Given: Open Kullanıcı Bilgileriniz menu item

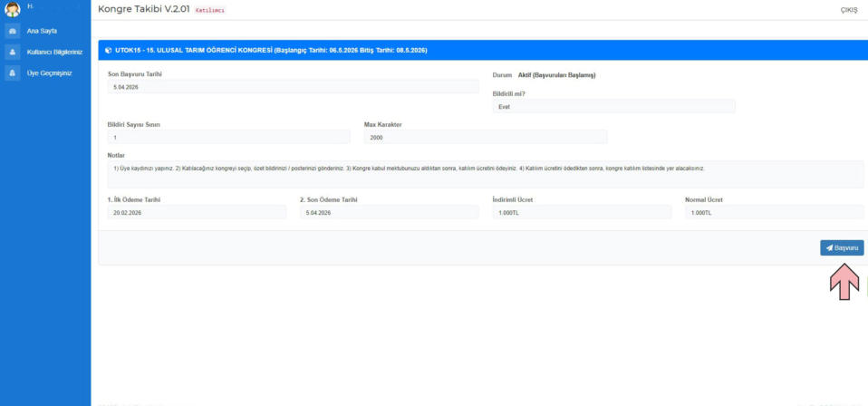Looking at the screenshot, I should [54, 52].
